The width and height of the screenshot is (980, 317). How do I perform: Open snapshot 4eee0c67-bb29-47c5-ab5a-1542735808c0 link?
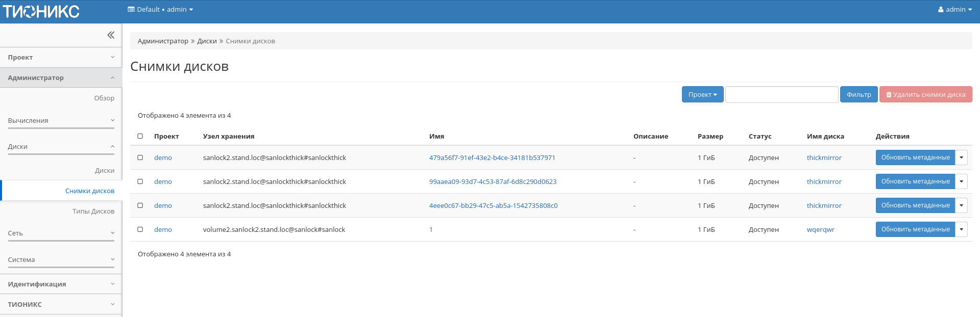click(x=493, y=206)
